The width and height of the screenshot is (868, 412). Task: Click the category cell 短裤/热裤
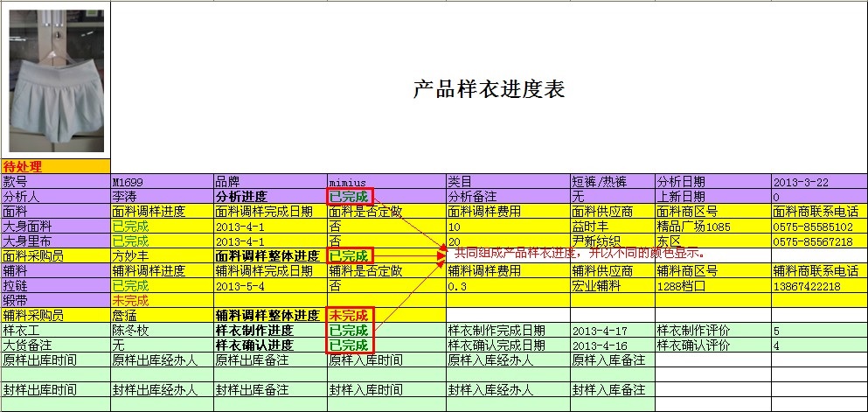pos(599,182)
